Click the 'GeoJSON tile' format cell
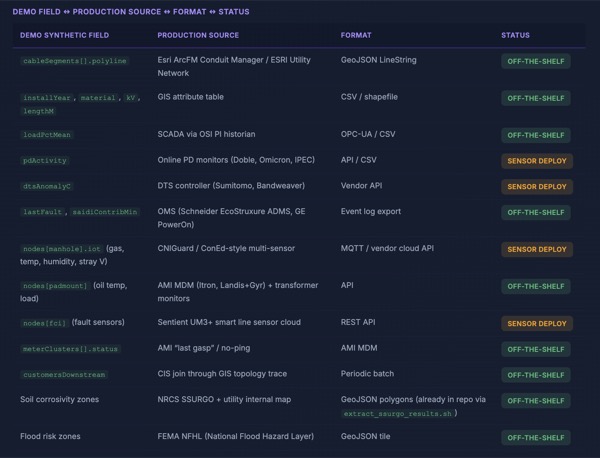This screenshot has height=458, width=600. [x=365, y=436]
